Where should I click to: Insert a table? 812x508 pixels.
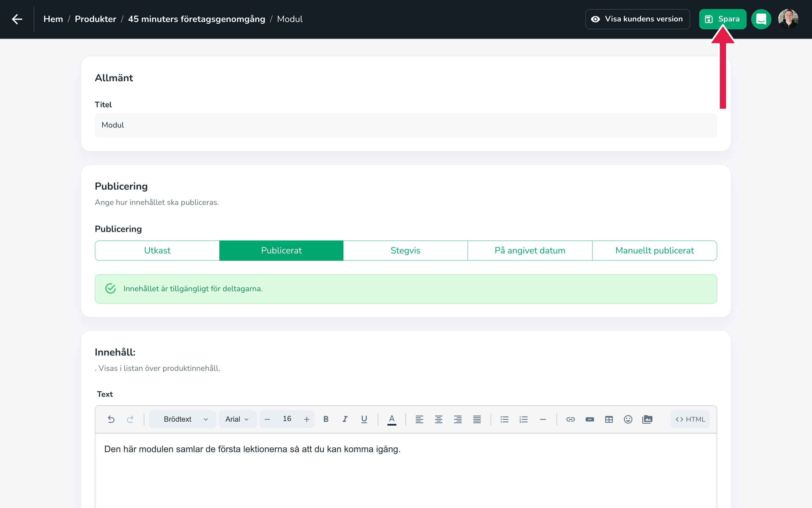click(609, 419)
